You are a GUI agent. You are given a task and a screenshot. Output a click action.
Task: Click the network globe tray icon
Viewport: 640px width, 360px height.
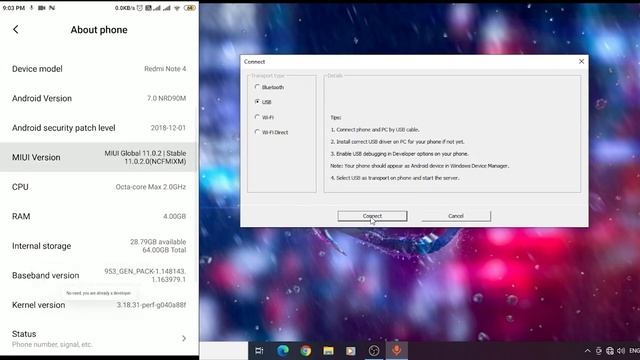click(x=610, y=351)
